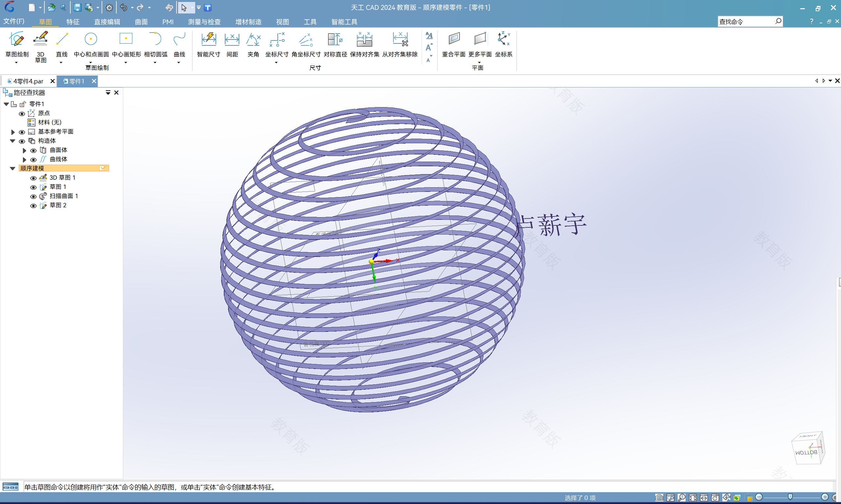
Task: Select the 夹角 angle dimension tool
Action: click(x=253, y=44)
